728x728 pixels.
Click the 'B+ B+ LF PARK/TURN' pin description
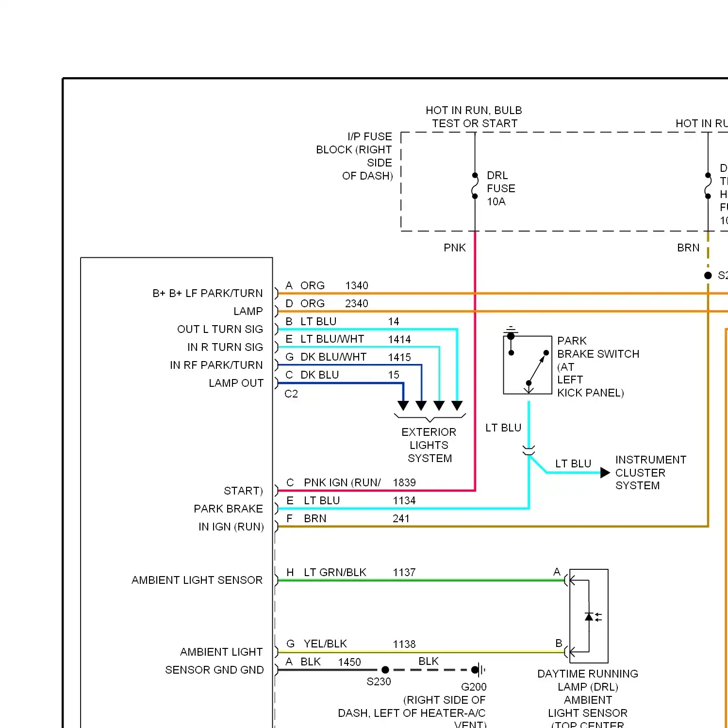(x=208, y=293)
